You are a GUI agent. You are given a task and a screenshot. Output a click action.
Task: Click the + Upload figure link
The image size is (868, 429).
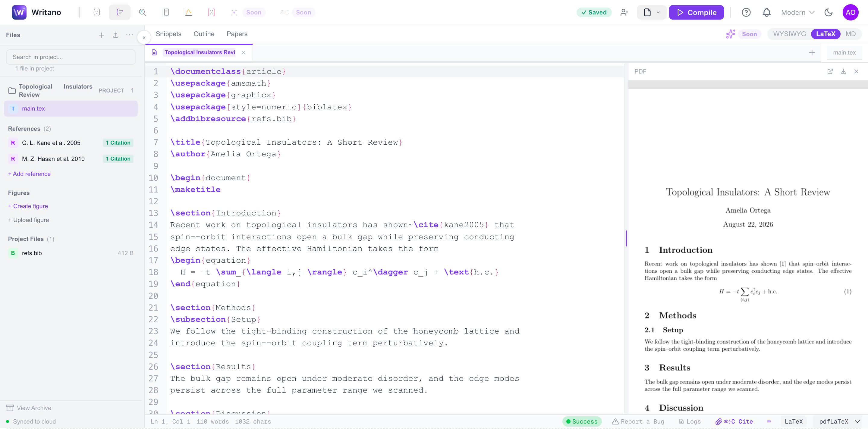click(x=29, y=220)
